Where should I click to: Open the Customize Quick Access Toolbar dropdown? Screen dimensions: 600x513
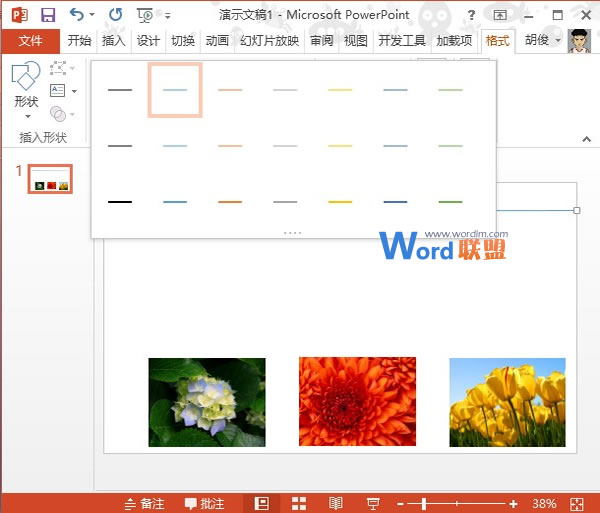168,16
